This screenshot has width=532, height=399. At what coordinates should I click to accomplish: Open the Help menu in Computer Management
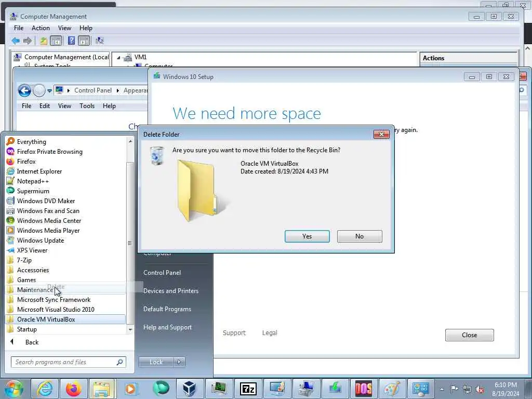point(86,28)
